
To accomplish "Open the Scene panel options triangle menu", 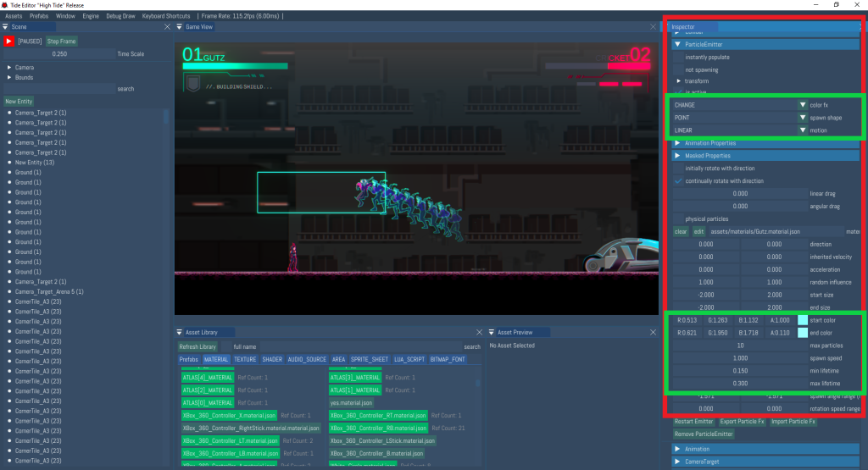I will 6,27.
